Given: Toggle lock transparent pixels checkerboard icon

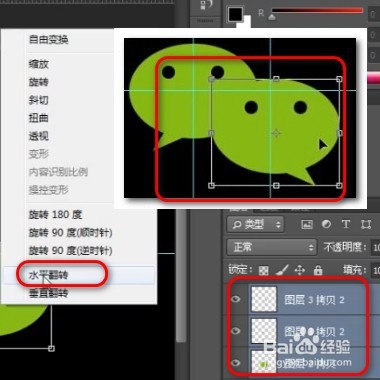Looking at the screenshot, I should click(x=263, y=270).
